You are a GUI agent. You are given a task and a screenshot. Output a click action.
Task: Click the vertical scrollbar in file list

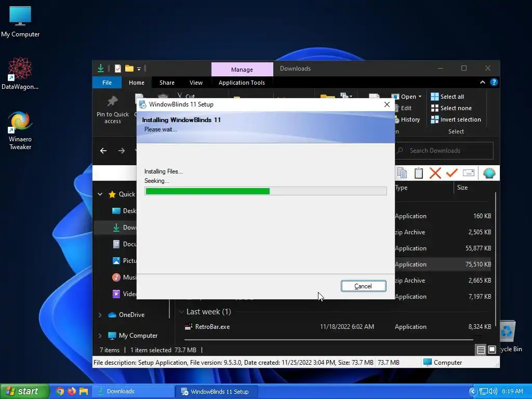click(x=496, y=260)
